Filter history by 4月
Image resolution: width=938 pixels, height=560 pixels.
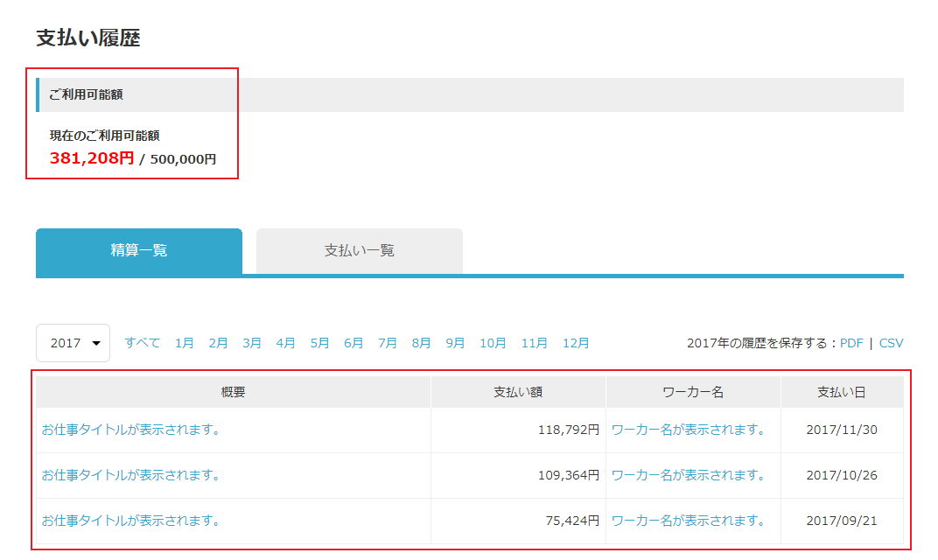point(286,343)
